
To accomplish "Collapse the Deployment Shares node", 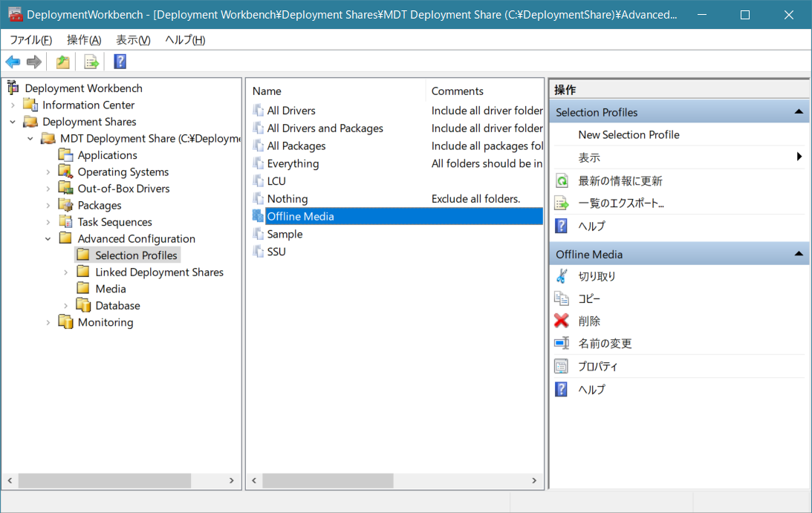I will point(13,122).
